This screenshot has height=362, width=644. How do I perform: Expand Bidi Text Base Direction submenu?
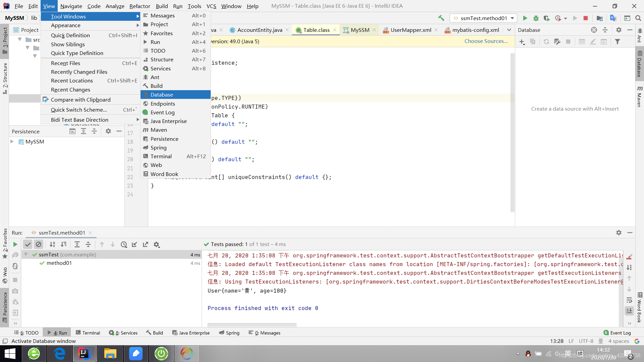(x=91, y=120)
